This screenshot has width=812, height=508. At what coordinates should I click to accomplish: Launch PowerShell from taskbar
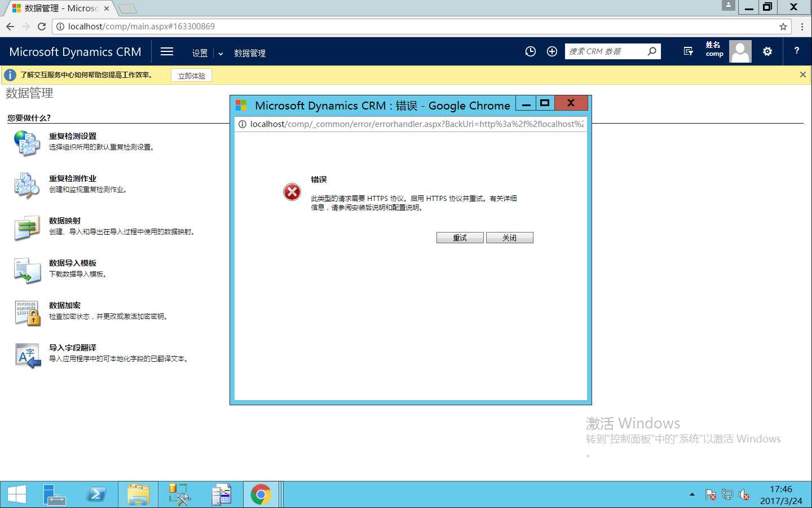point(96,495)
